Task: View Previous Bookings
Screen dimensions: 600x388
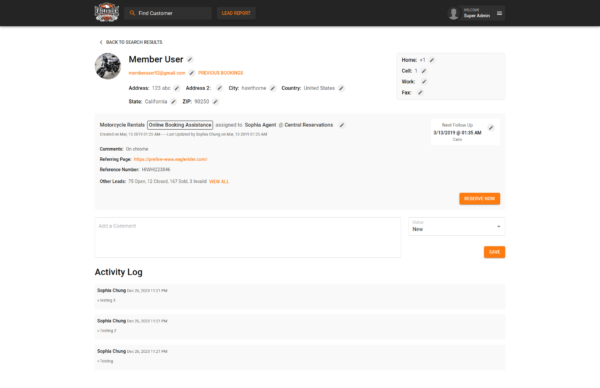Action: click(220, 73)
